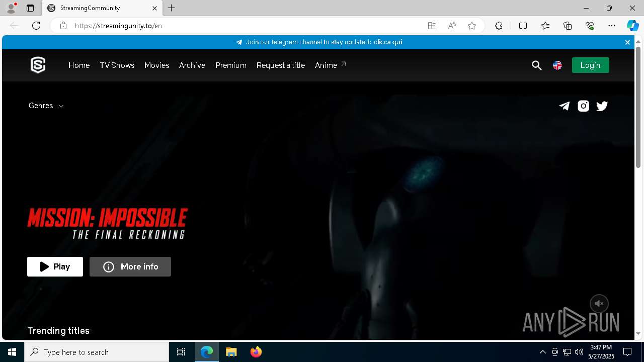The width and height of the screenshot is (644, 362).
Task: Click the green Login button
Action: [x=591, y=65]
